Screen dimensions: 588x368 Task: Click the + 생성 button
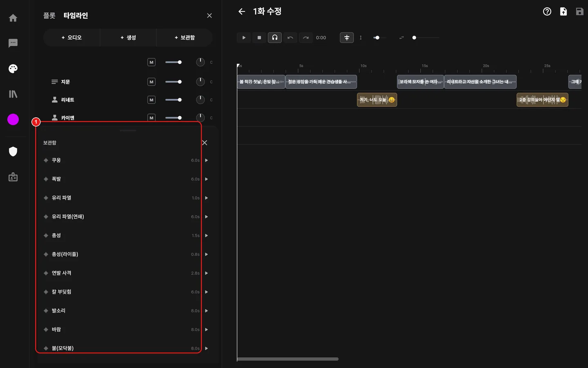coord(128,38)
